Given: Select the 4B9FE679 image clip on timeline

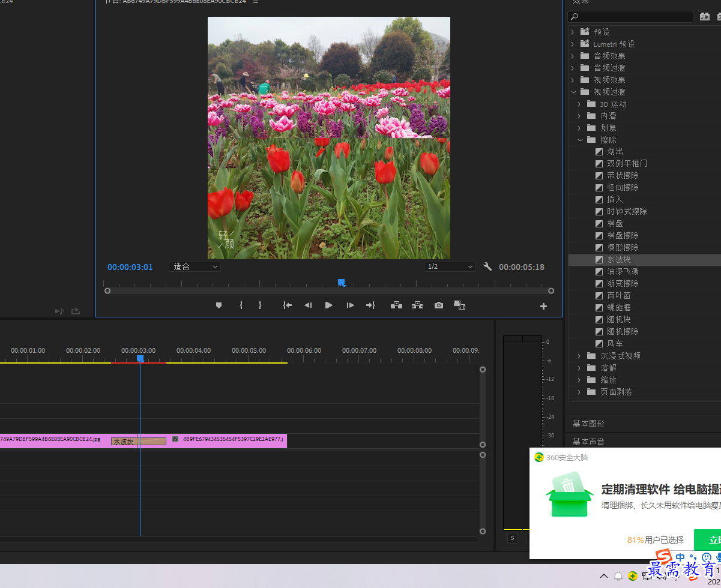Looking at the screenshot, I should click(228, 440).
